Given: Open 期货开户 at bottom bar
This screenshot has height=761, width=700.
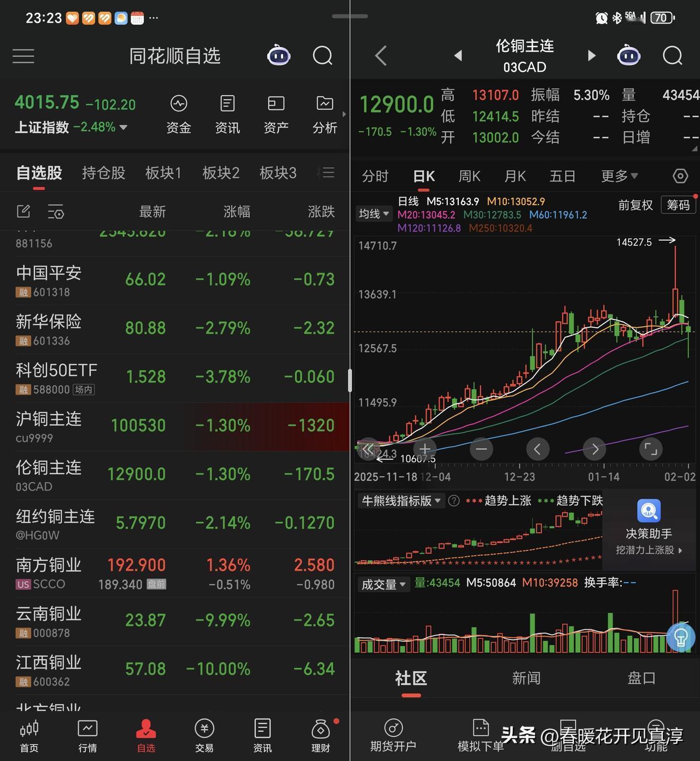Looking at the screenshot, I should pos(393,736).
